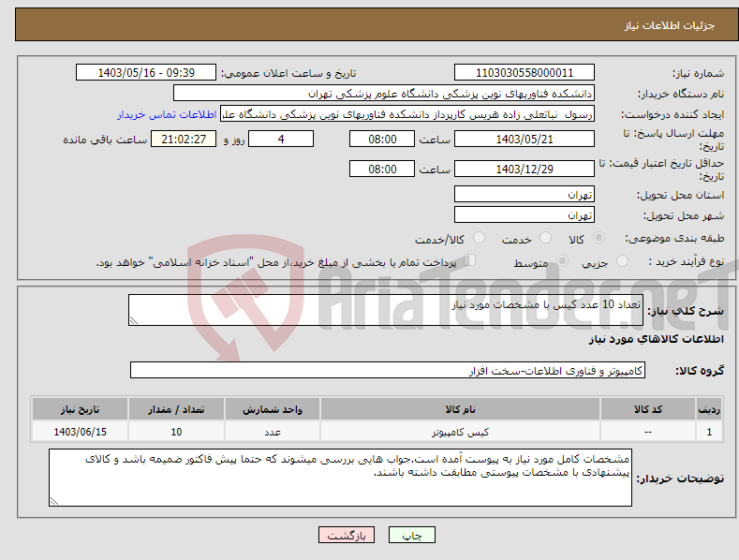Click the price validity time 08:00 field

382,169
